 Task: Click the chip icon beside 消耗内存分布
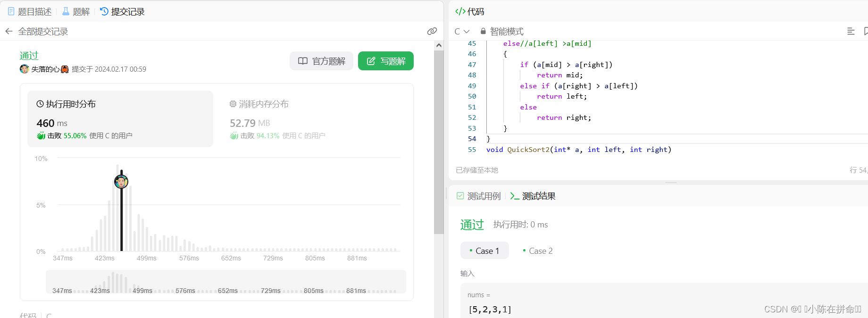pyautogui.click(x=233, y=104)
